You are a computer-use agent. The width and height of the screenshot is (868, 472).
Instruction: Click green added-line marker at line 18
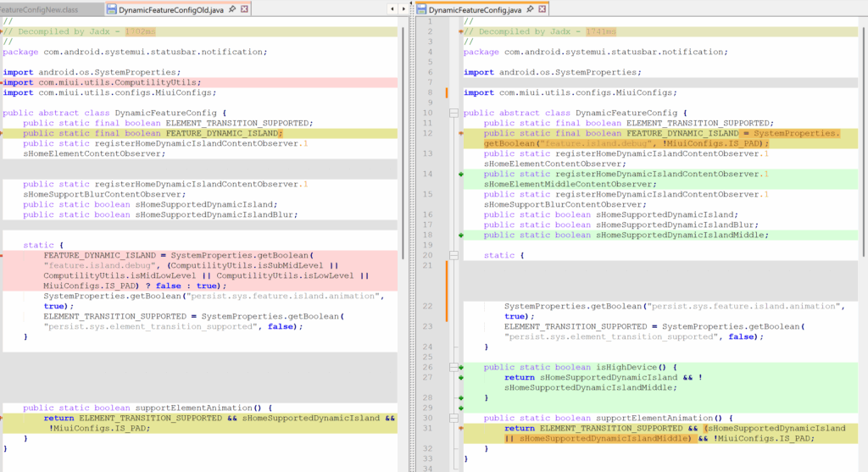(460, 235)
